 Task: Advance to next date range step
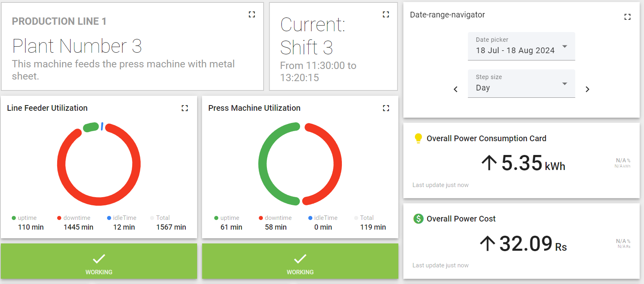587,89
